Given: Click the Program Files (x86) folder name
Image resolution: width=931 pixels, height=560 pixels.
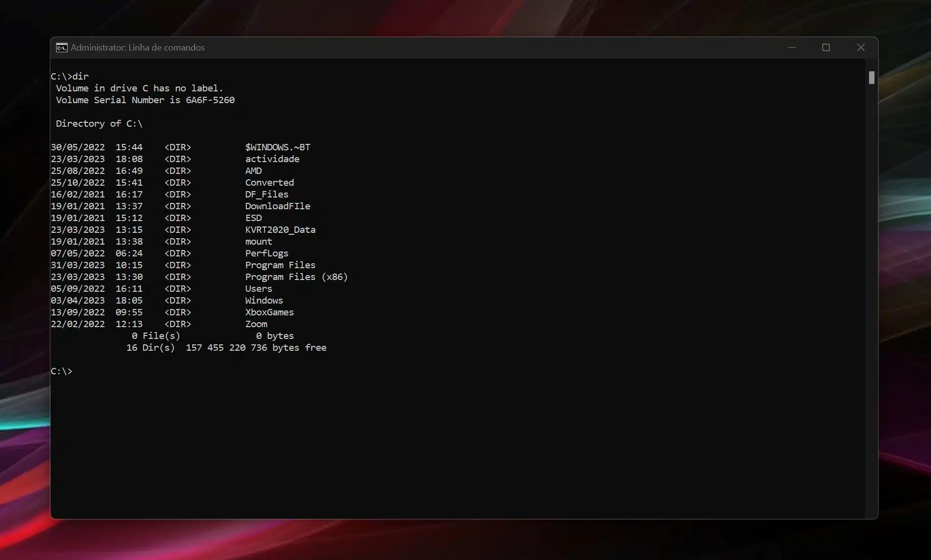Looking at the screenshot, I should [x=296, y=277].
